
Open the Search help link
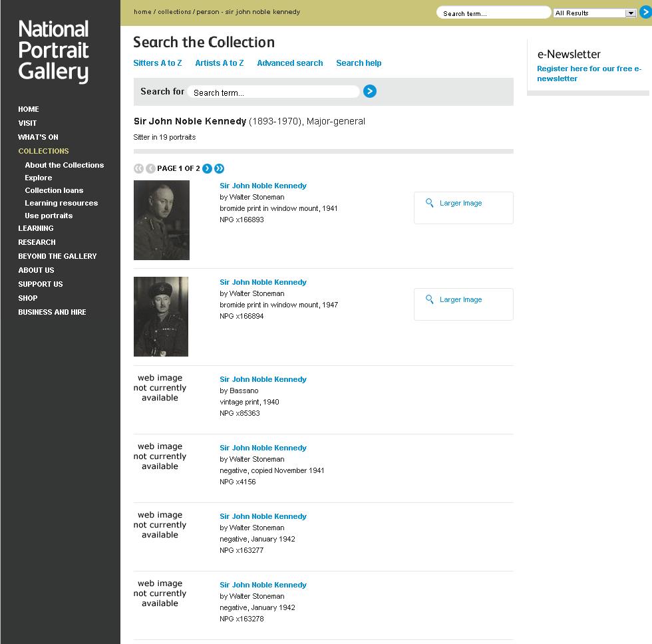click(359, 63)
